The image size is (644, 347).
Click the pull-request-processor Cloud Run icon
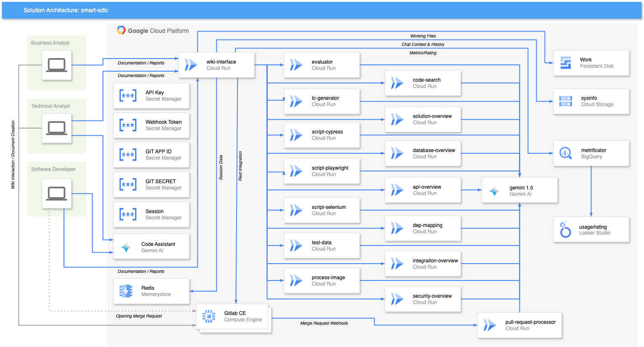pyautogui.click(x=490, y=325)
